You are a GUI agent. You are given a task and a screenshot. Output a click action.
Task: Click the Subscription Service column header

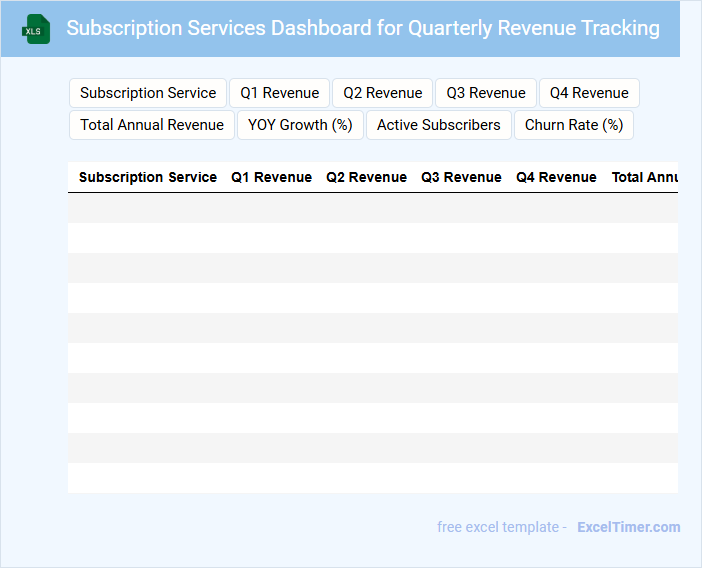[x=148, y=177]
